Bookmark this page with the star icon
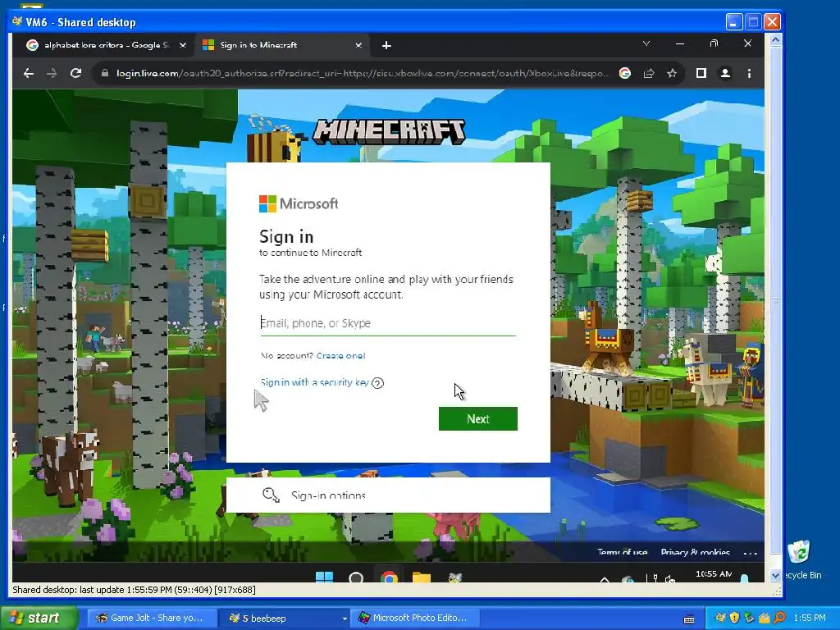Viewport: 840px width, 630px height. (x=672, y=73)
